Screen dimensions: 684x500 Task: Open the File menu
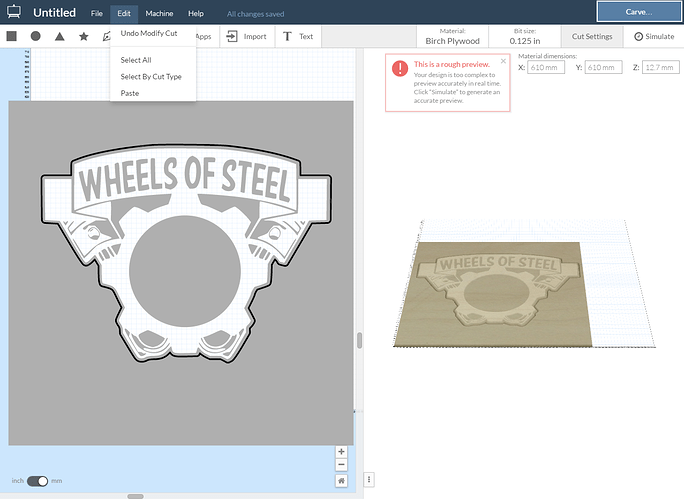click(97, 14)
